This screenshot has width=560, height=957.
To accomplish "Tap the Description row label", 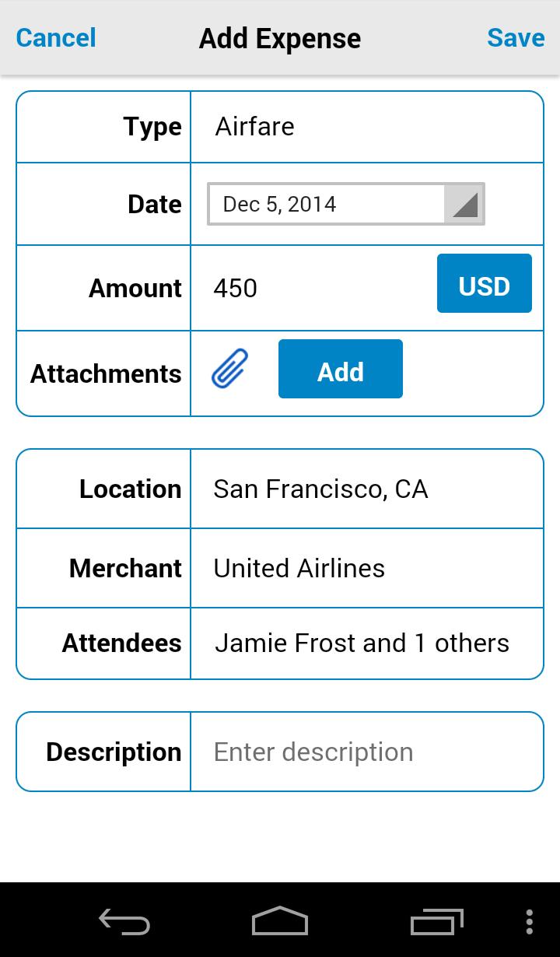I will [x=114, y=752].
